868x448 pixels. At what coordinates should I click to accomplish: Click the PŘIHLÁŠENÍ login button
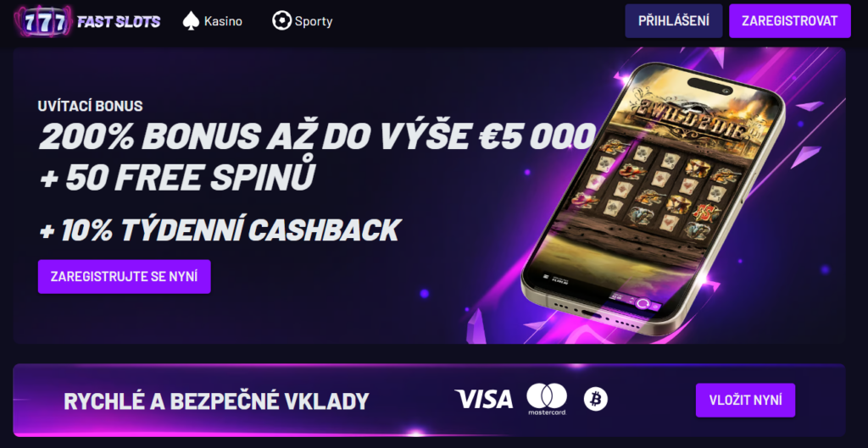pyautogui.click(x=674, y=21)
